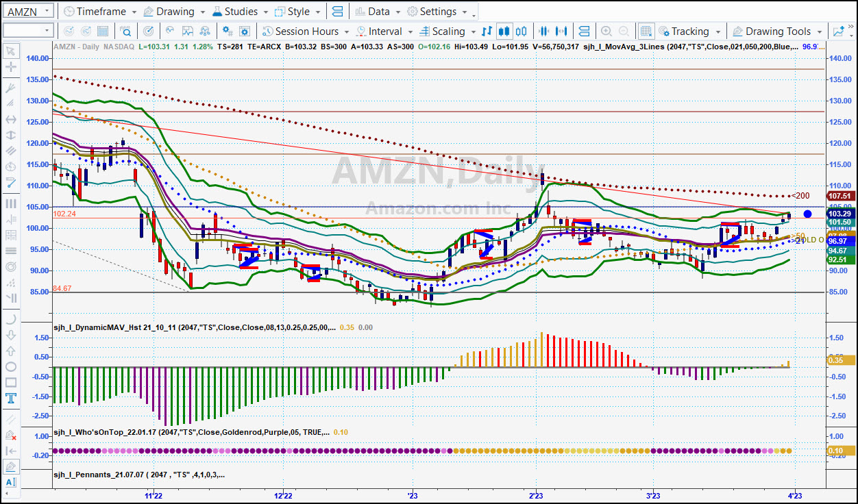Click the 94.67 price label

(x=842, y=251)
